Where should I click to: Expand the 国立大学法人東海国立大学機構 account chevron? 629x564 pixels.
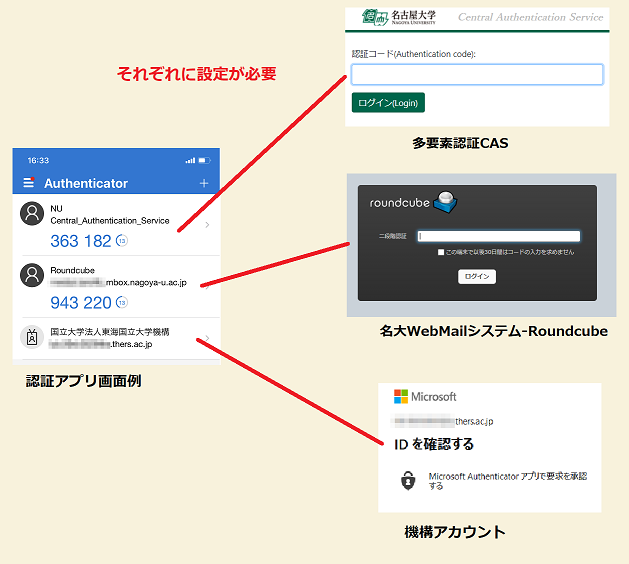coord(207,338)
